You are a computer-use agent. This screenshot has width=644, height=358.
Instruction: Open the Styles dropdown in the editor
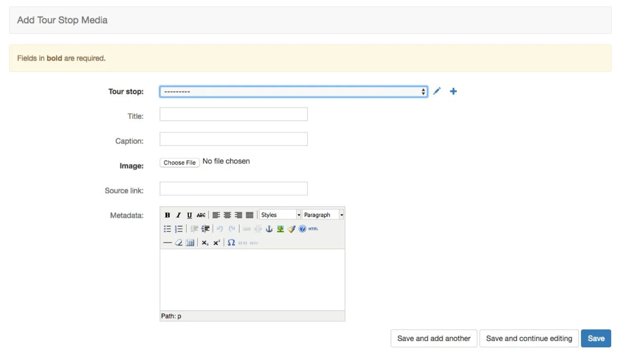coord(280,215)
